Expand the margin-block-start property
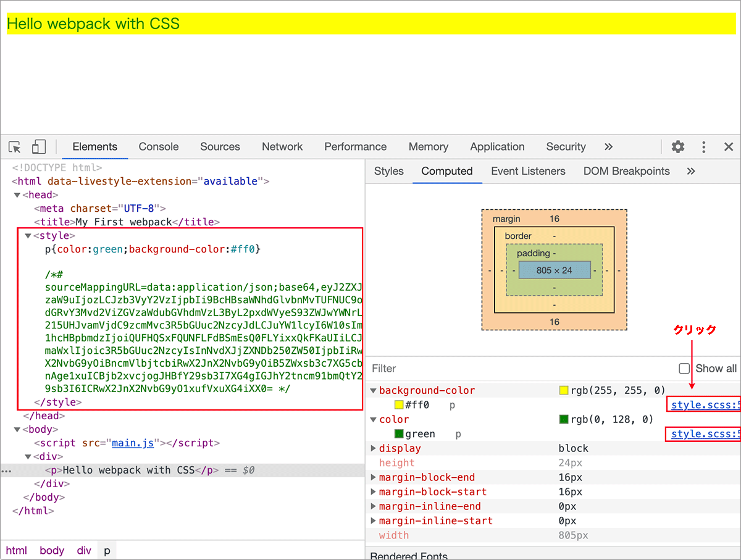The image size is (741, 560). (373, 492)
